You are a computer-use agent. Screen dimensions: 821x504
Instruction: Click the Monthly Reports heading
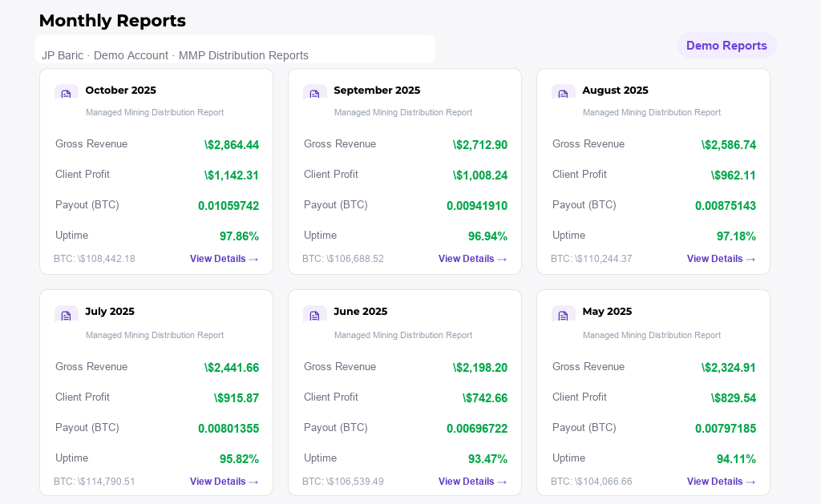pos(112,21)
